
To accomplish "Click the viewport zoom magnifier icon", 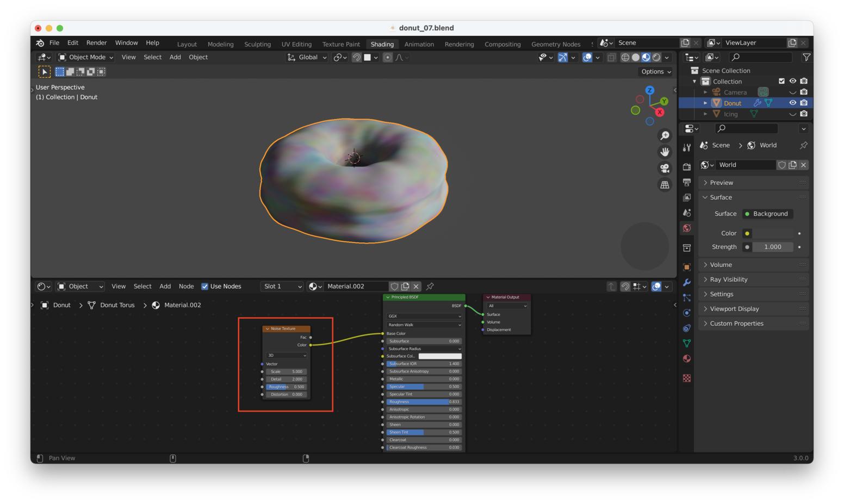I will pyautogui.click(x=665, y=135).
